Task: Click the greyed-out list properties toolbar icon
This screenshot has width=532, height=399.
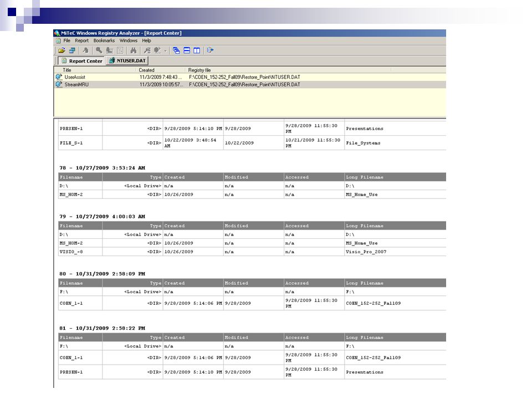Action: [120, 50]
